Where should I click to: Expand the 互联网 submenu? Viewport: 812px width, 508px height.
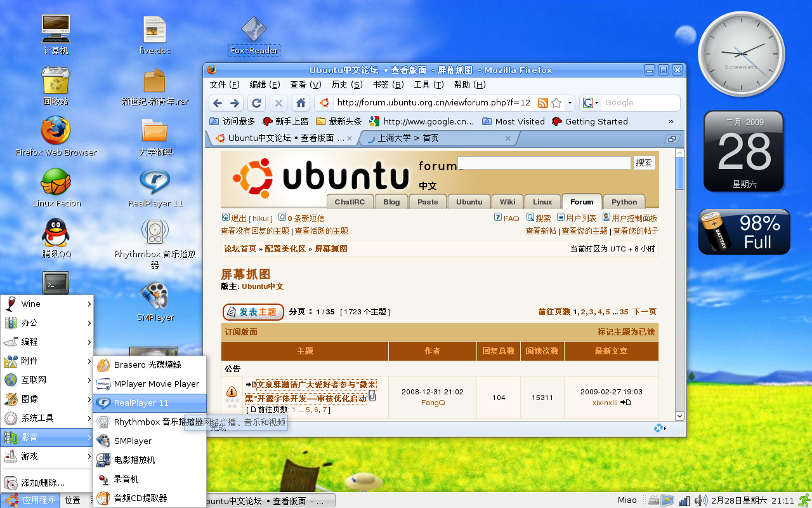[x=48, y=380]
